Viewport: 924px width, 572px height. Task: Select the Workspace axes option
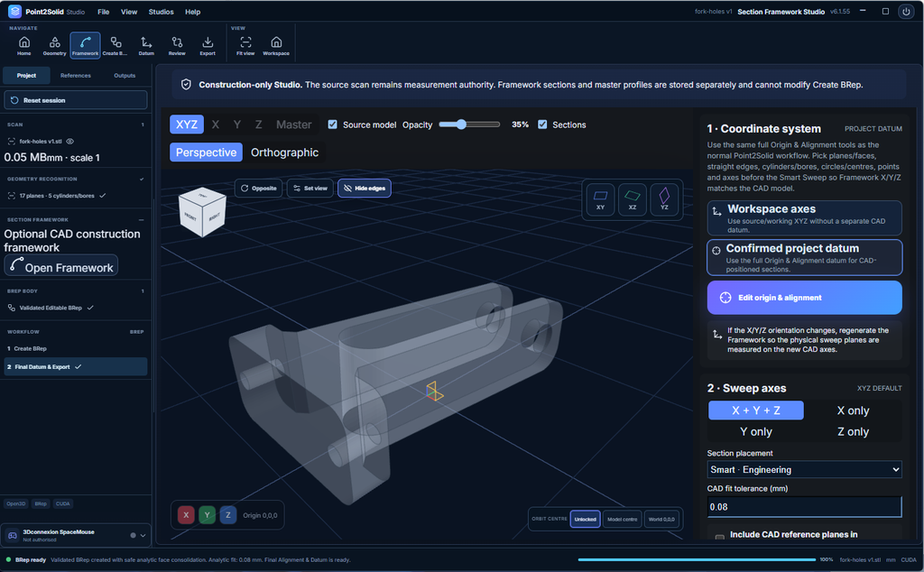(x=804, y=218)
